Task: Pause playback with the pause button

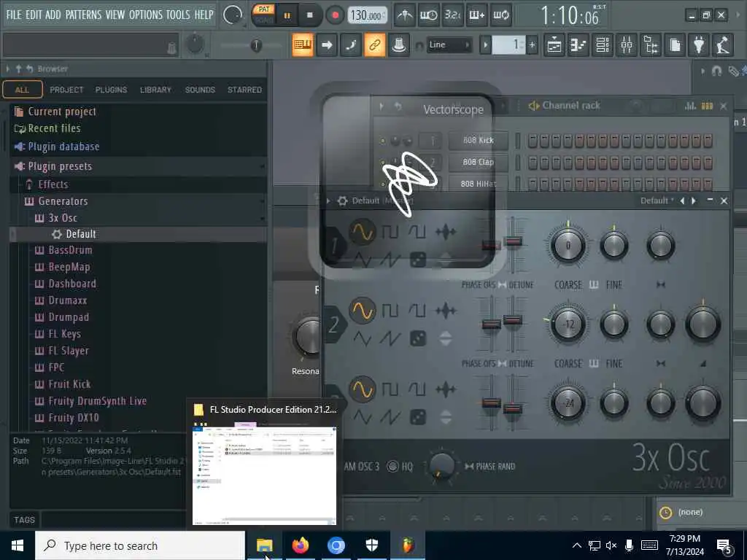Action: [287, 15]
